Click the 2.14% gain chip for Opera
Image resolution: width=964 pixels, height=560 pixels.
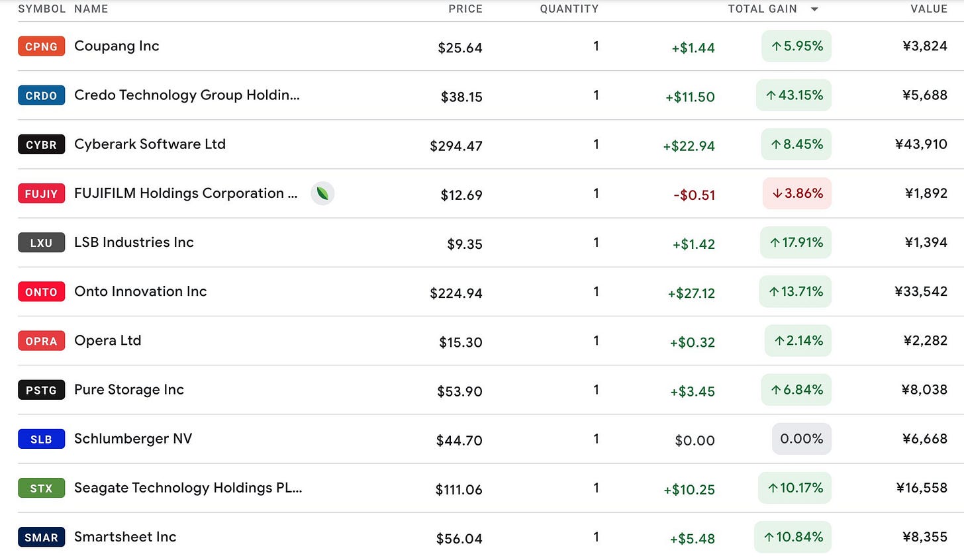pyautogui.click(x=798, y=341)
